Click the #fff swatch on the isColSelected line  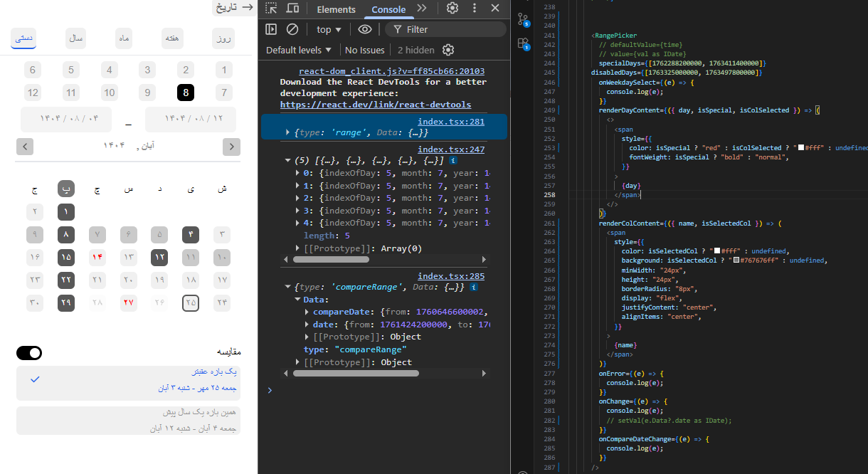pyautogui.click(x=801, y=147)
